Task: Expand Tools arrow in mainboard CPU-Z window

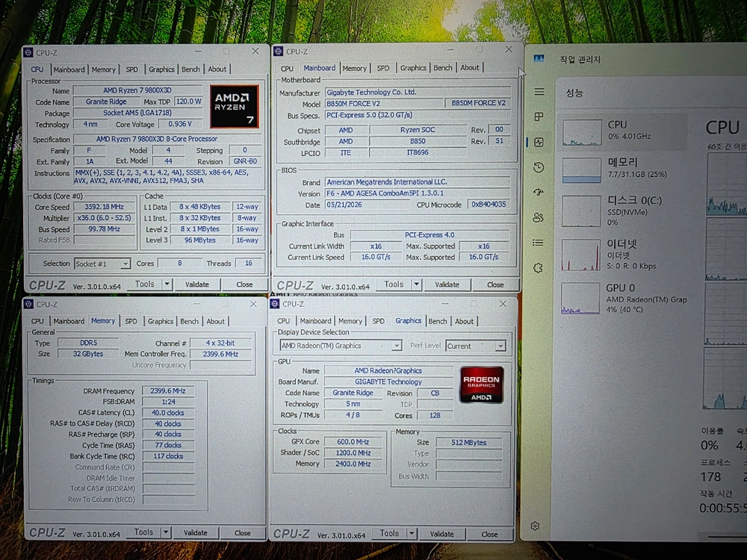Action: (416, 284)
